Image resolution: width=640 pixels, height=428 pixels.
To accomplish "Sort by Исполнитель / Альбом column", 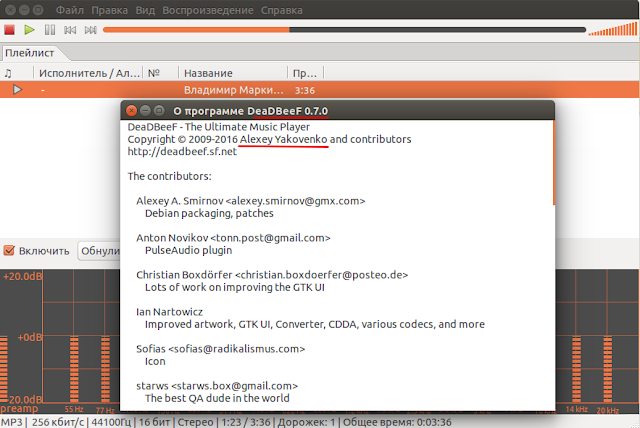I will [89, 73].
